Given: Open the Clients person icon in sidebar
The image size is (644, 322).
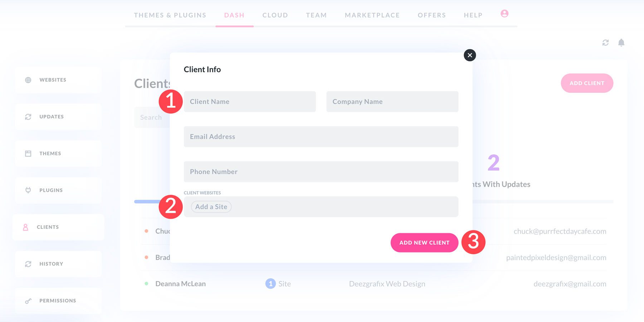Looking at the screenshot, I should point(25,227).
